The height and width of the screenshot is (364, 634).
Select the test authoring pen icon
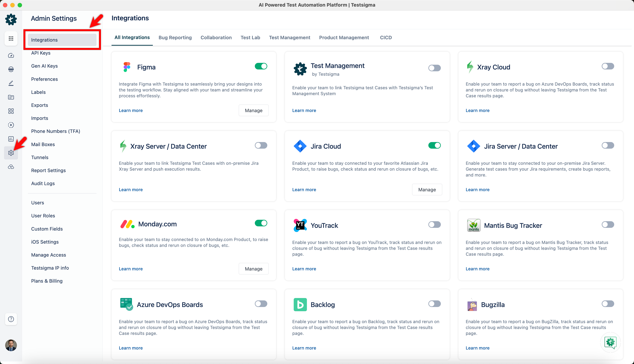(11, 83)
